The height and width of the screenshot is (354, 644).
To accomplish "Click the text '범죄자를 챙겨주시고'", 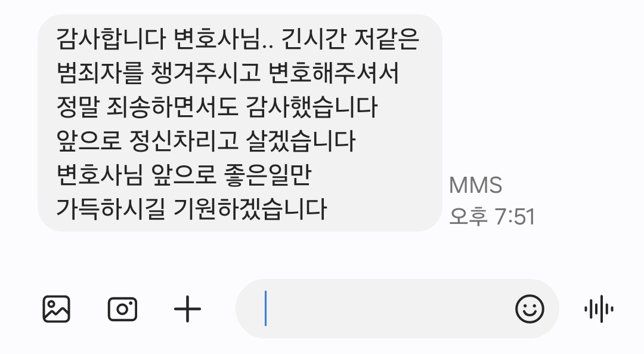I will pos(158,73).
